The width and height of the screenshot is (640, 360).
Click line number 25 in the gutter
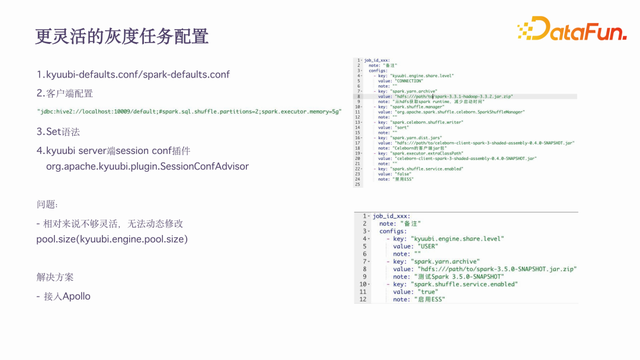[358, 184]
